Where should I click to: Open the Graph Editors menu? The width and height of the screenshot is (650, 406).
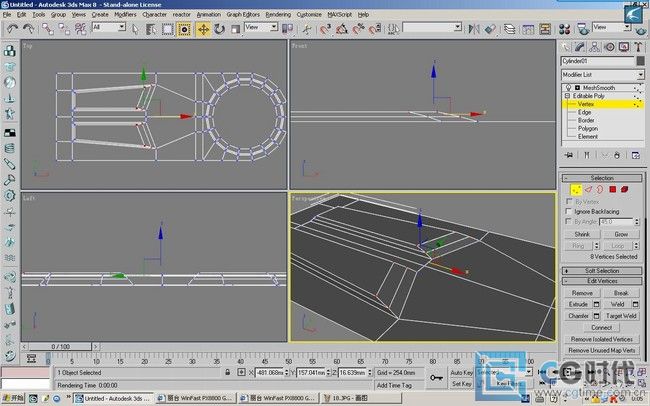point(243,14)
